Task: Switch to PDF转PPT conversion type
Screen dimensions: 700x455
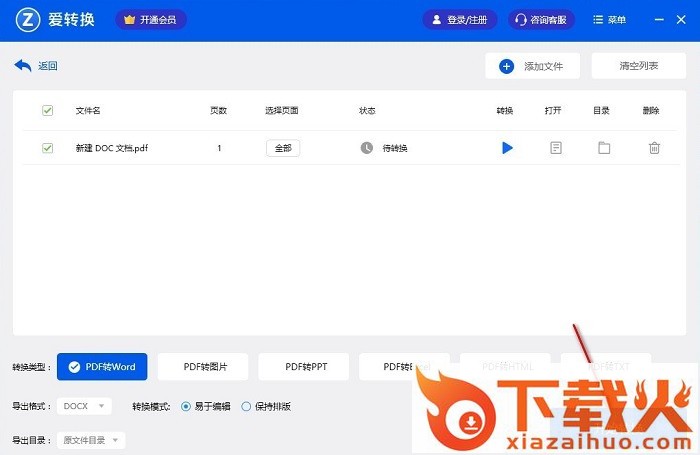Action: (306, 367)
